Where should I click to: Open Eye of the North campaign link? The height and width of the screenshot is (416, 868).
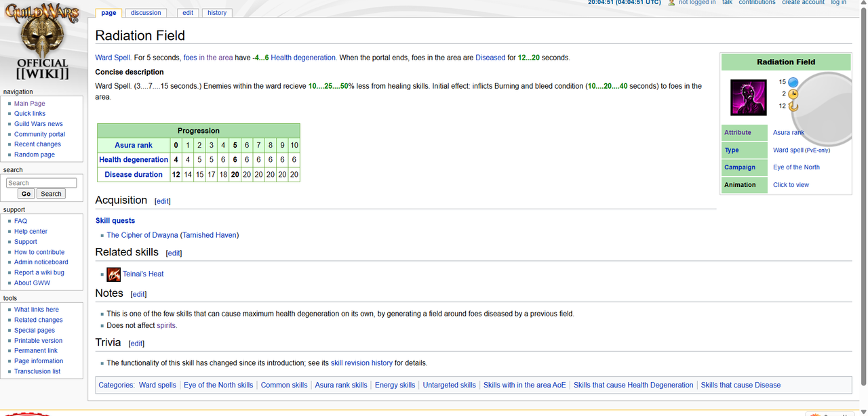[x=796, y=167]
